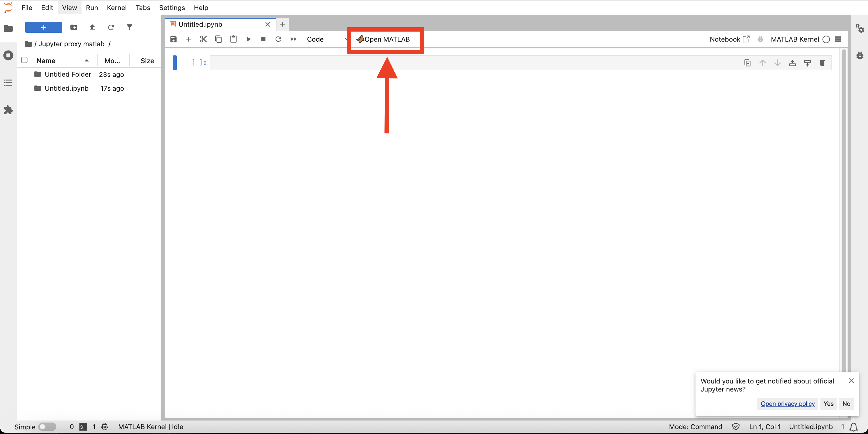Image resolution: width=868 pixels, height=434 pixels.
Task: Click the kernels count status icon
Action: coord(105,427)
